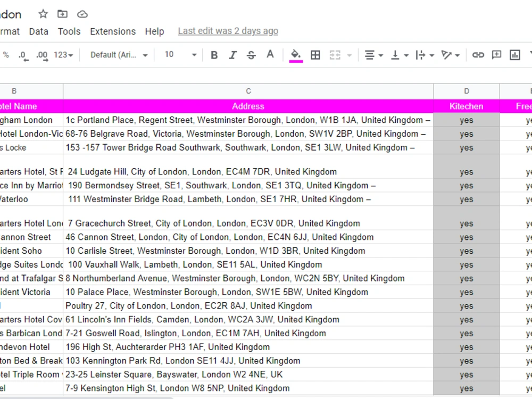Open the font family dropdown
This screenshot has height=399, width=532.
[119, 55]
